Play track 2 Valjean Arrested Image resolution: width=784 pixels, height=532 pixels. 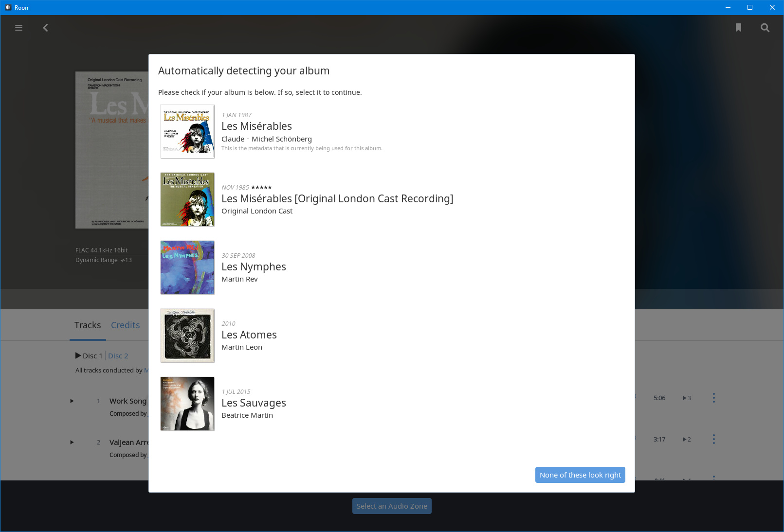[72, 443]
